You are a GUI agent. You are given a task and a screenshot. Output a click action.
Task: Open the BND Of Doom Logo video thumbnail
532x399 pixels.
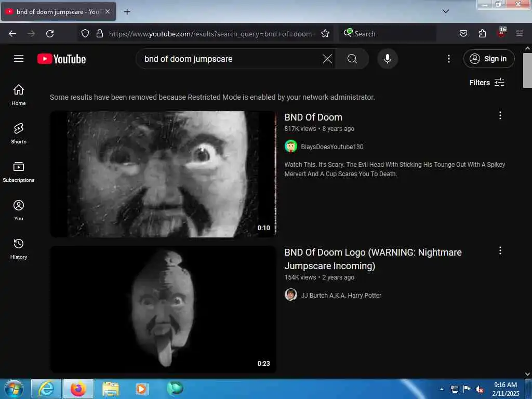[x=163, y=310]
